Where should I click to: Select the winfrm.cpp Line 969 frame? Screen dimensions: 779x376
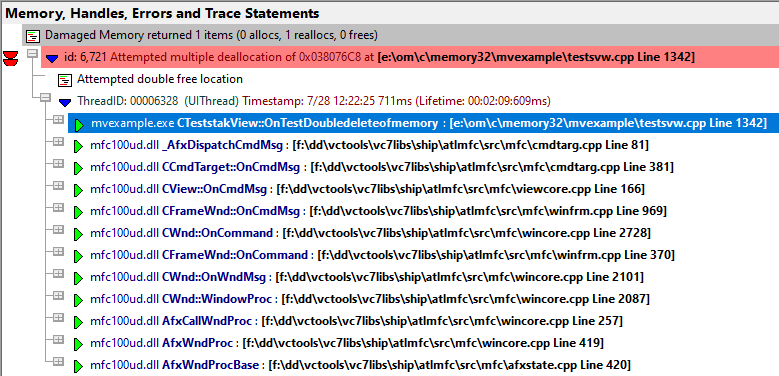[378, 211]
